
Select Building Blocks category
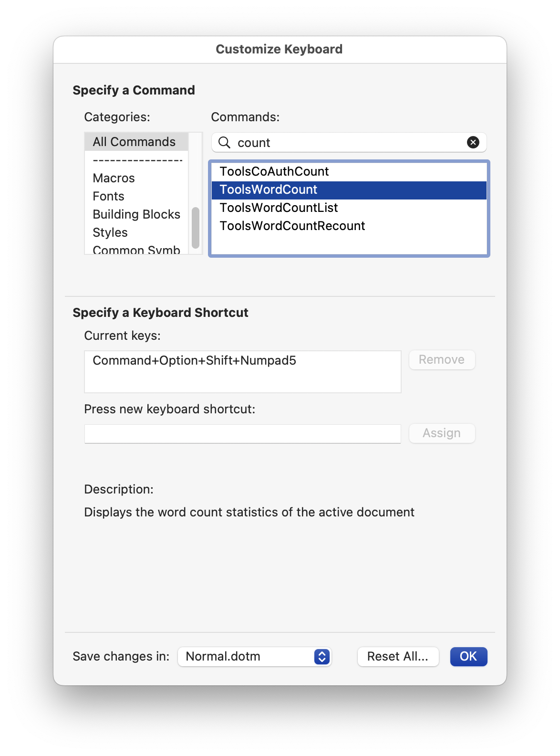click(x=136, y=214)
